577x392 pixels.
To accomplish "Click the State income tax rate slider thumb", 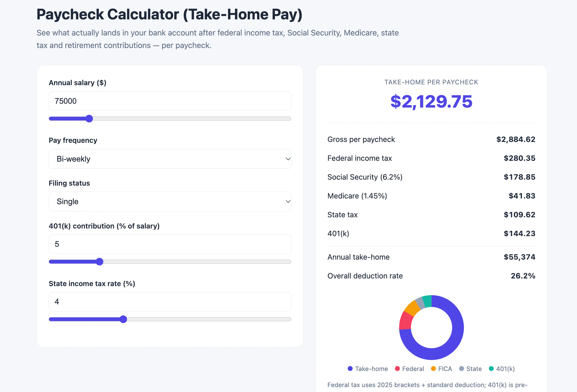I will coord(123,319).
